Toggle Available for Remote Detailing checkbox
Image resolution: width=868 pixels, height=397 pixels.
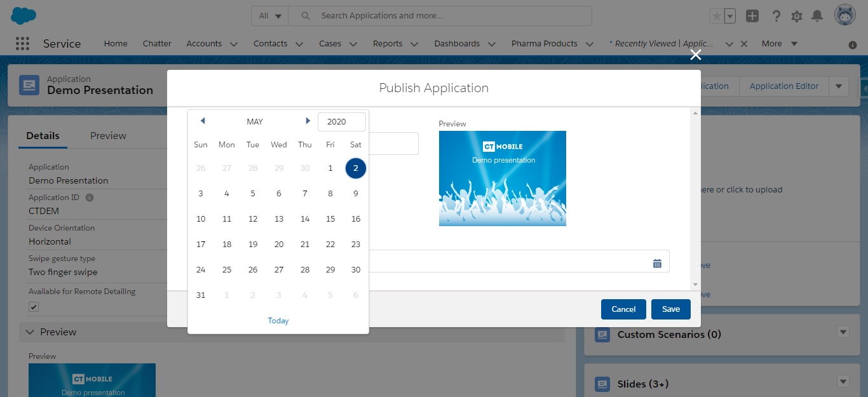coord(34,307)
